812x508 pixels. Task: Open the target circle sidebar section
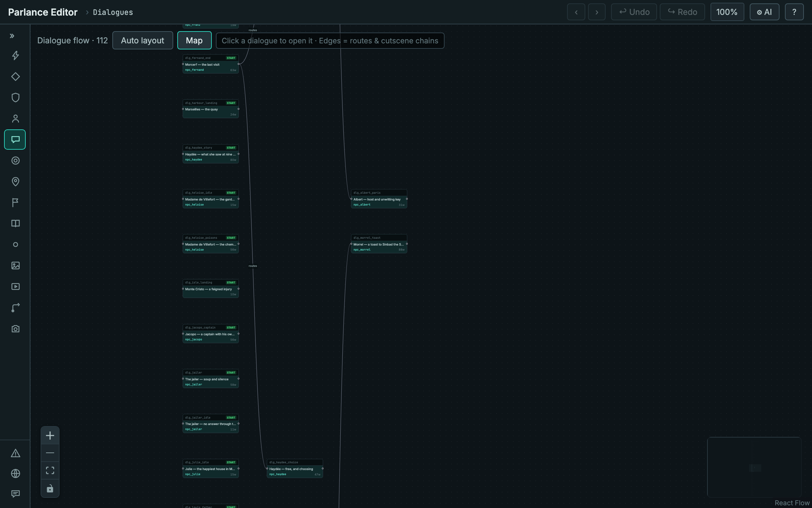[15, 161]
